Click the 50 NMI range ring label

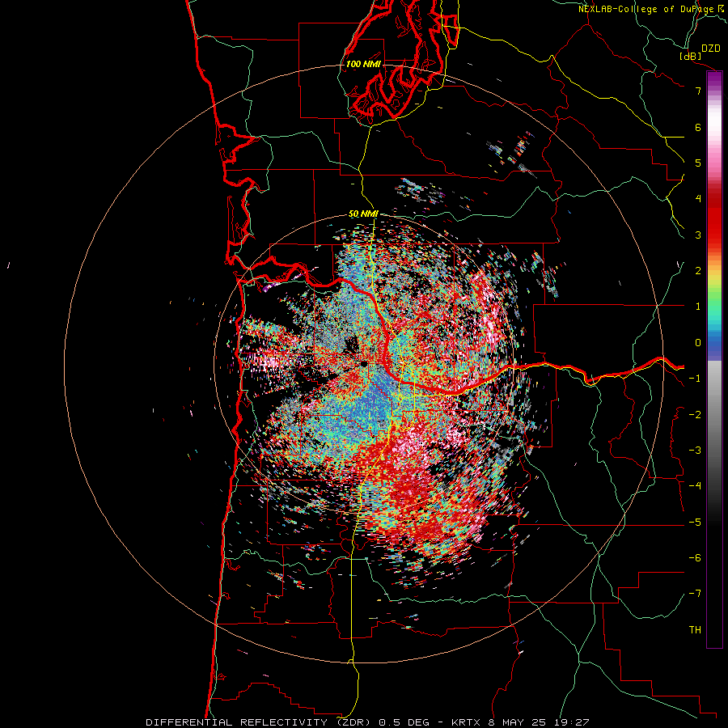pos(363,214)
